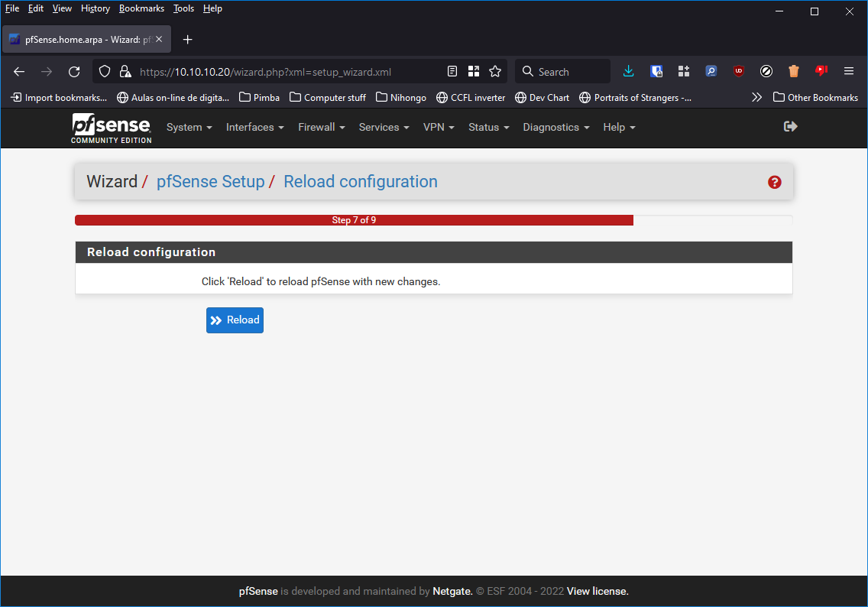Open the Firewall dropdown menu
Viewport: 868px width, 607px height.
(321, 127)
